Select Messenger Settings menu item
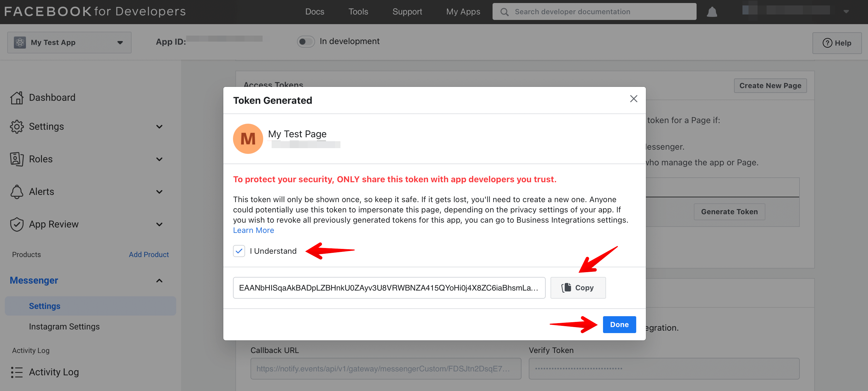 point(44,305)
